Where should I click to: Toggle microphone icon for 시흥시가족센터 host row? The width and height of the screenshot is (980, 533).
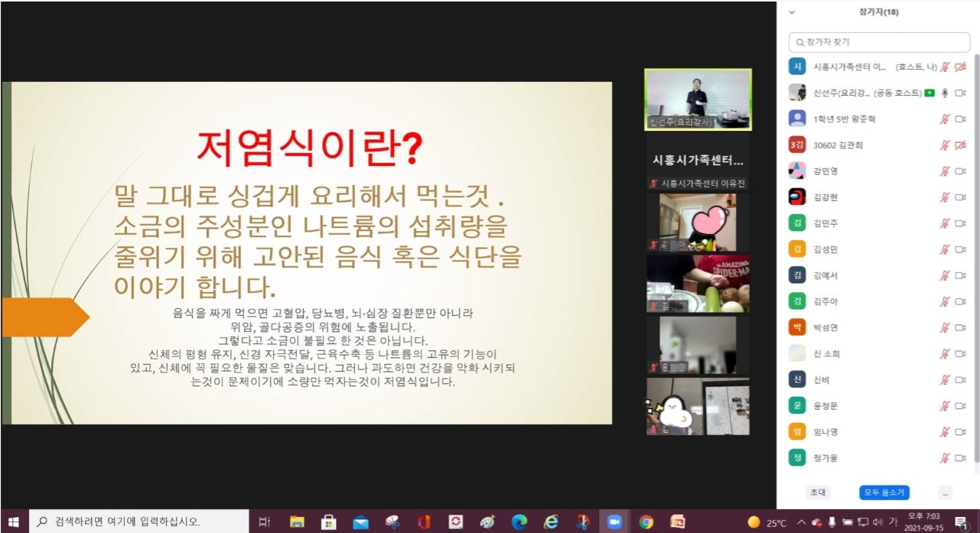945,67
